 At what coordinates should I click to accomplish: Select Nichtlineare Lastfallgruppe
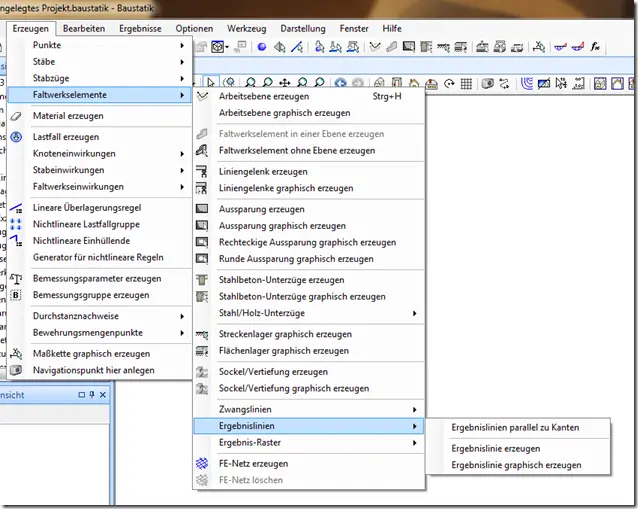pos(100,224)
